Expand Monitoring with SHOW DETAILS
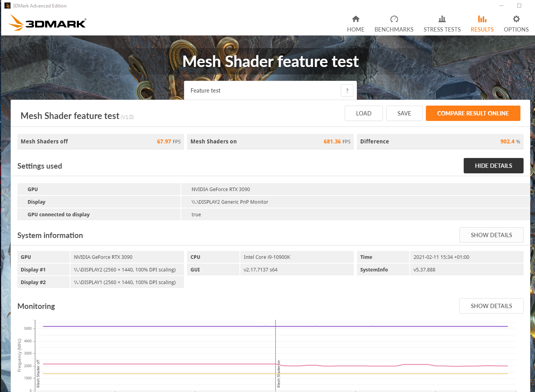 click(491, 306)
